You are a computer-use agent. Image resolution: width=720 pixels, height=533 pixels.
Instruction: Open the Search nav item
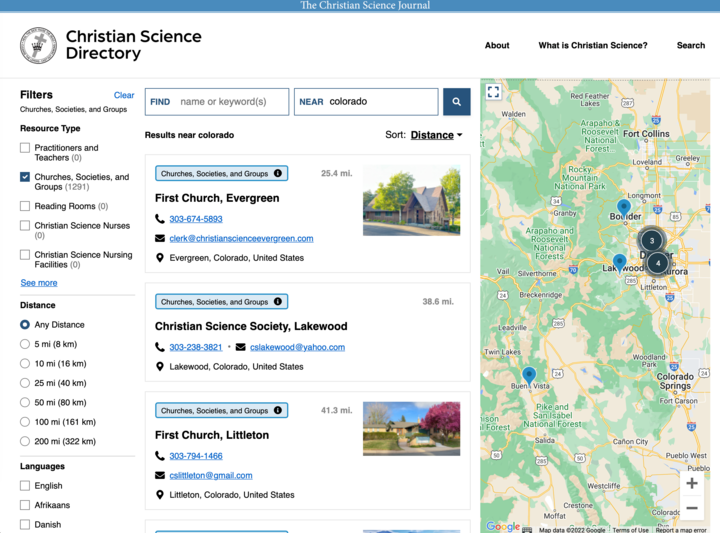point(691,45)
